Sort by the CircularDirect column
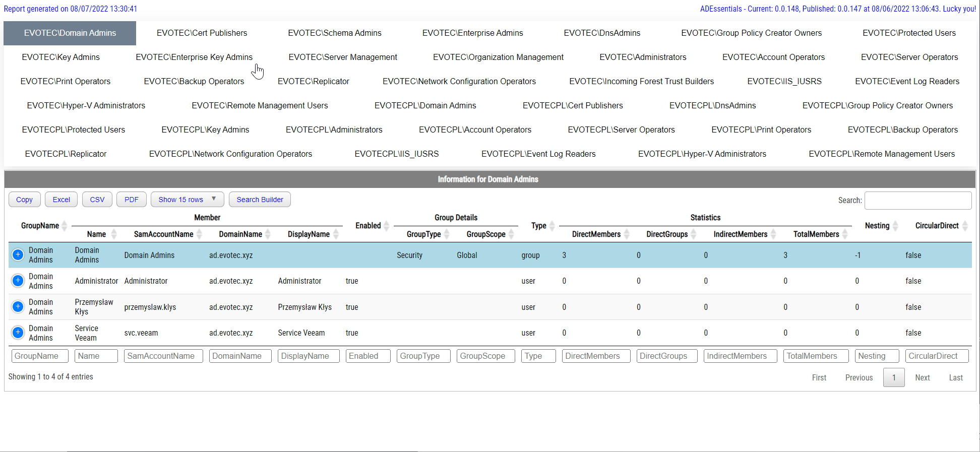 pos(965,226)
